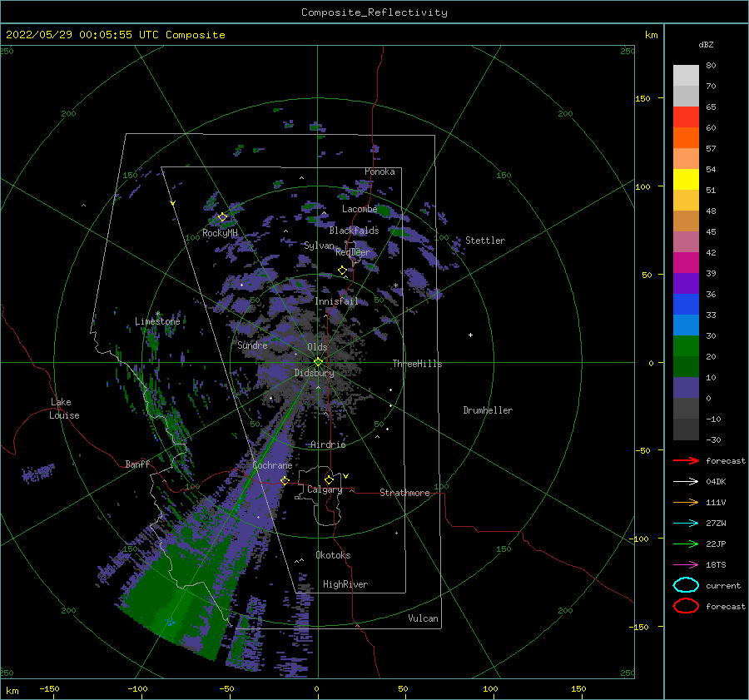Click the Calgary city label
The image size is (749, 700).
(x=325, y=489)
